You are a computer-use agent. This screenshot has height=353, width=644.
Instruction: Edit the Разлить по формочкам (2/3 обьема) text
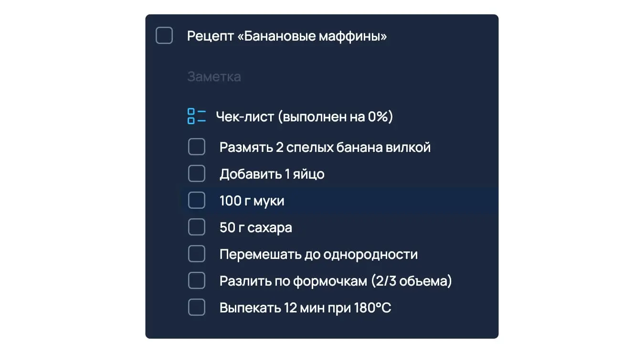pos(336,281)
